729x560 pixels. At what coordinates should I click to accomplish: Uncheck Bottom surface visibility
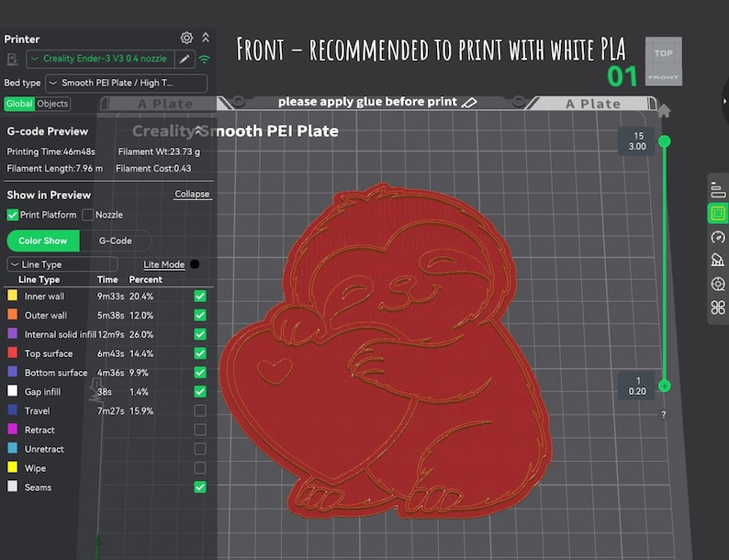point(200,372)
